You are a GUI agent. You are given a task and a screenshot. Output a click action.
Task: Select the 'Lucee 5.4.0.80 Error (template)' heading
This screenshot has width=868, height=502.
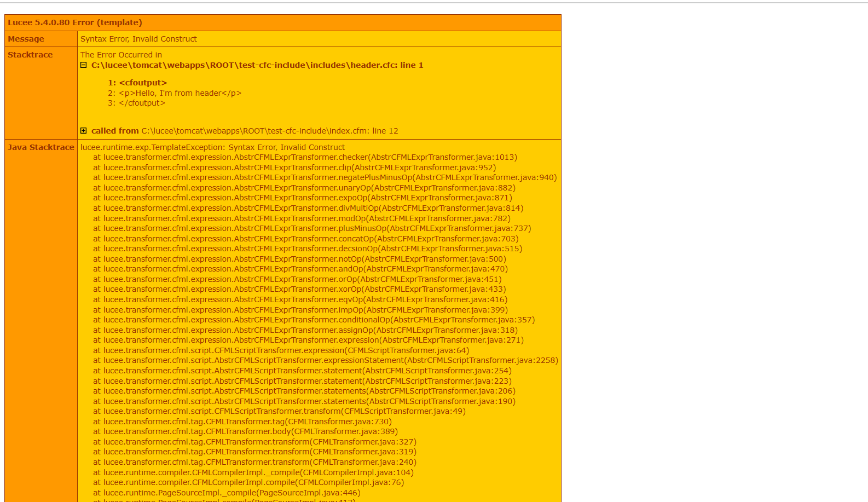(x=75, y=22)
